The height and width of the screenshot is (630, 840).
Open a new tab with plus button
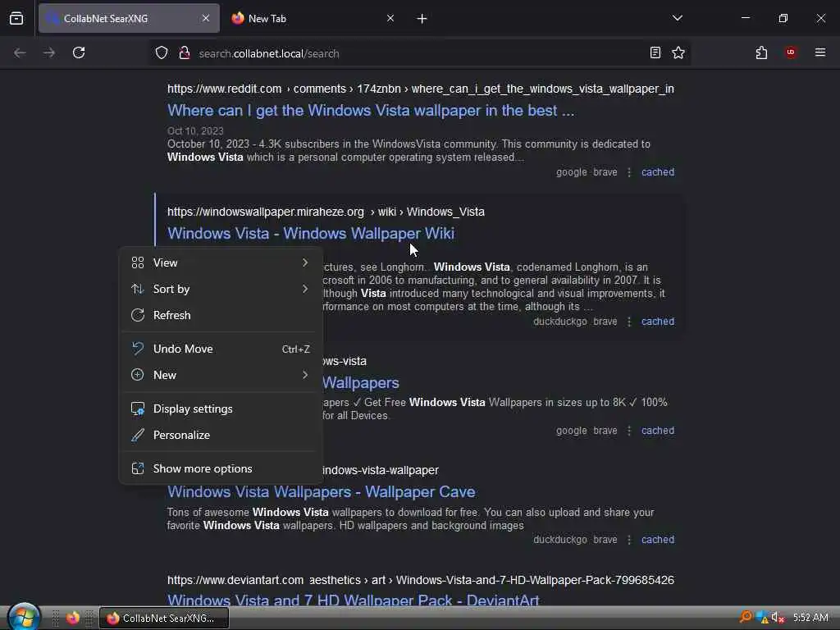(x=422, y=19)
